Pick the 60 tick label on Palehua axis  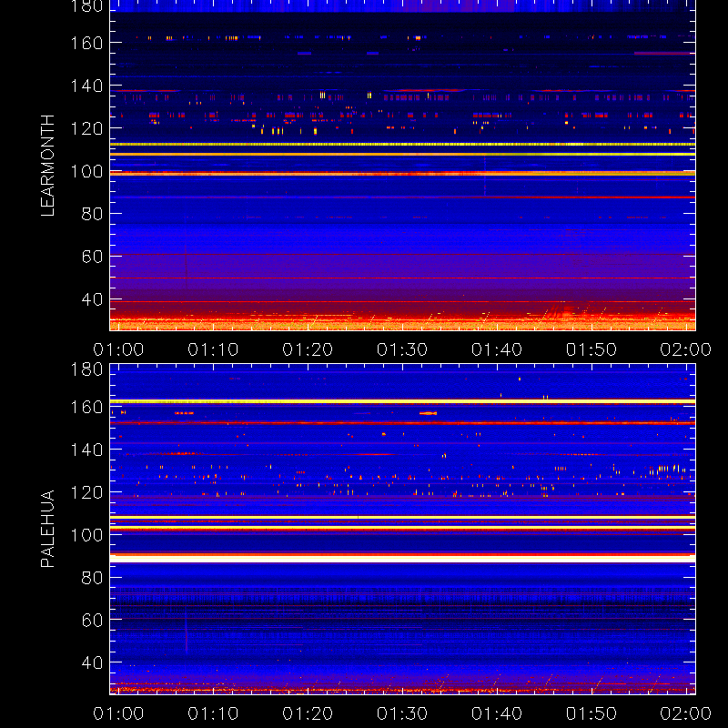[x=92, y=621]
